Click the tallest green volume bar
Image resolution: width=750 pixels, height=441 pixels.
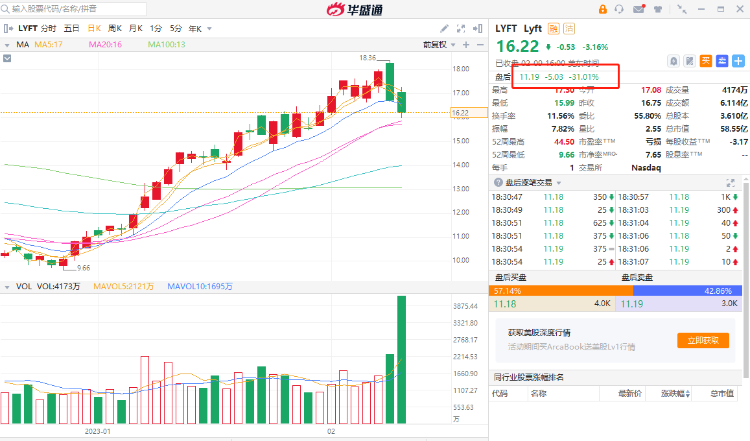click(401, 360)
